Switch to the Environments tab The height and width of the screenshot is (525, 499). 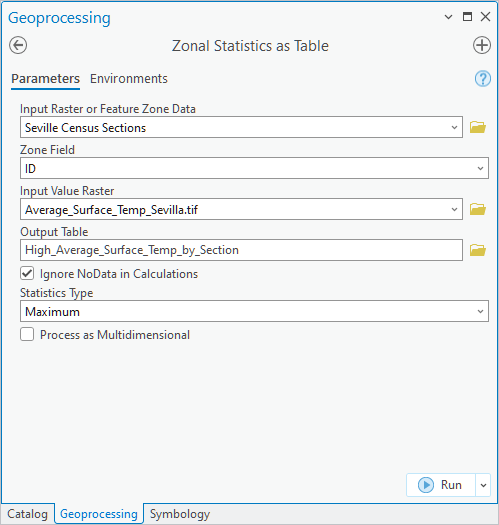129,79
